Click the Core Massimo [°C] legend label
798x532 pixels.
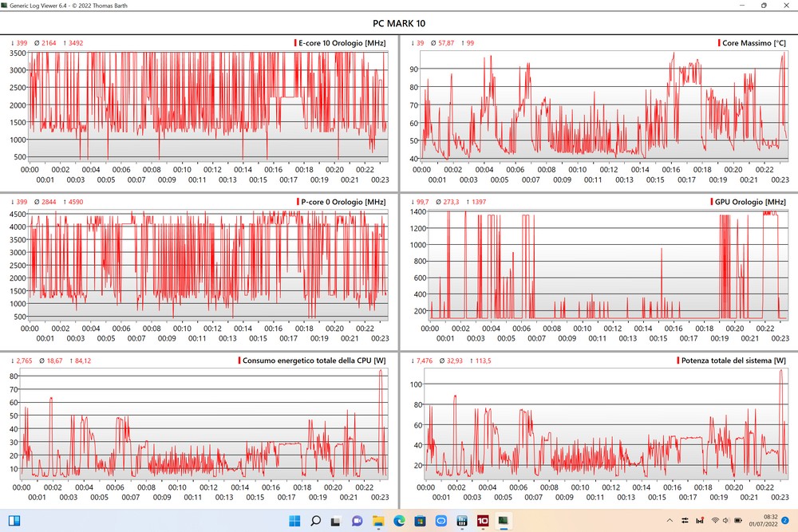[x=753, y=43]
